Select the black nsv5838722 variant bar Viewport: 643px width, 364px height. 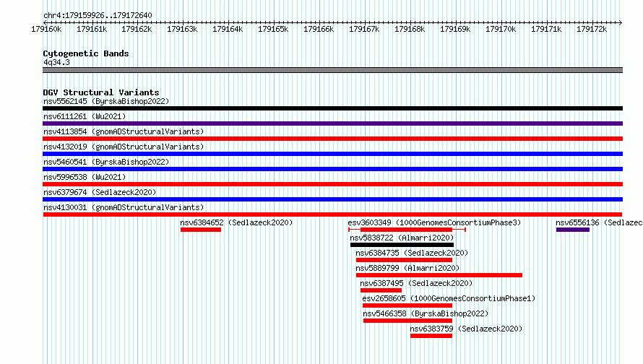(x=402, y=245)
